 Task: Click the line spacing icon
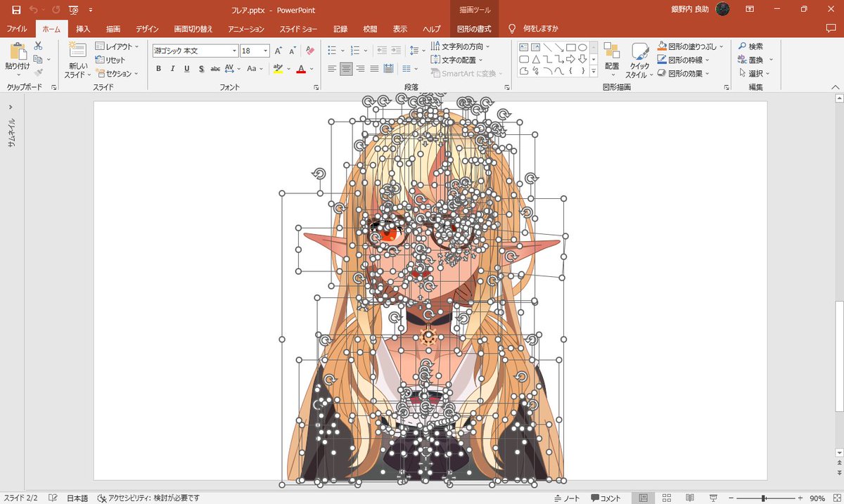click(x=414, y=51)
